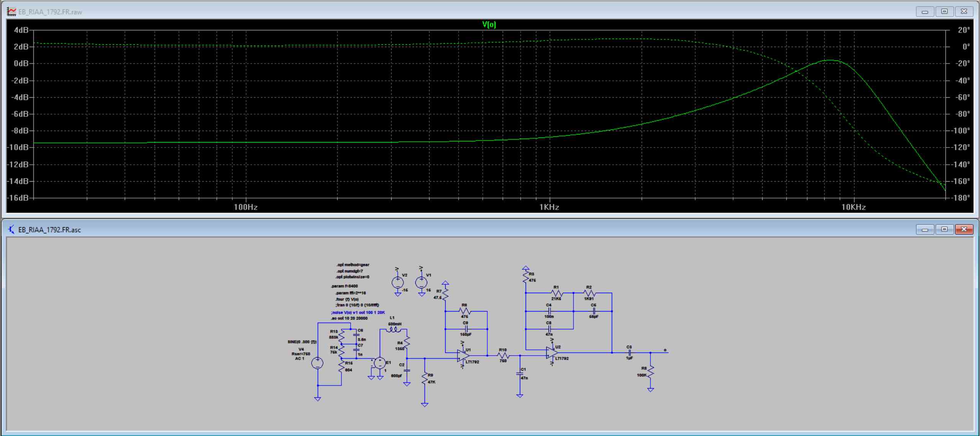Click the LT1792 label under U1
Image resolution: width=980 pixels, height=436 pixels.
coord(472,362)
